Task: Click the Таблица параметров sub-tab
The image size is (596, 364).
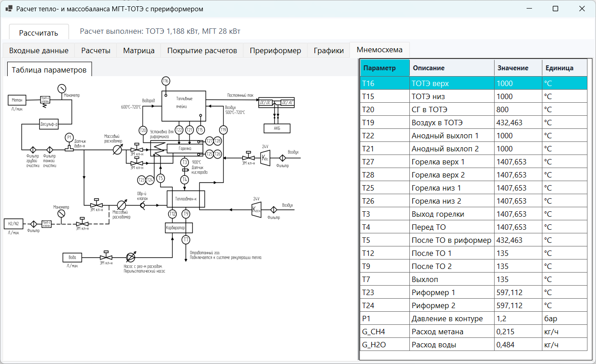Action: [x=50, y=70]
